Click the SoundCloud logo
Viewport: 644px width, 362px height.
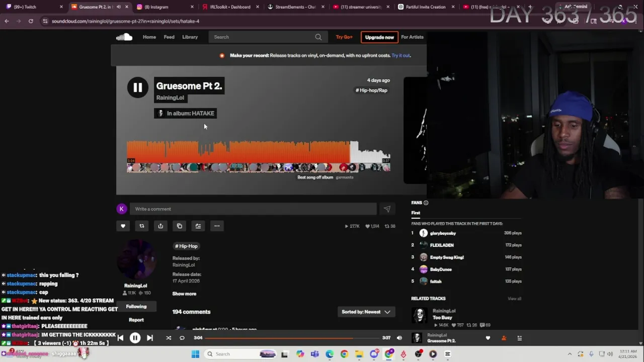[124, 37]
